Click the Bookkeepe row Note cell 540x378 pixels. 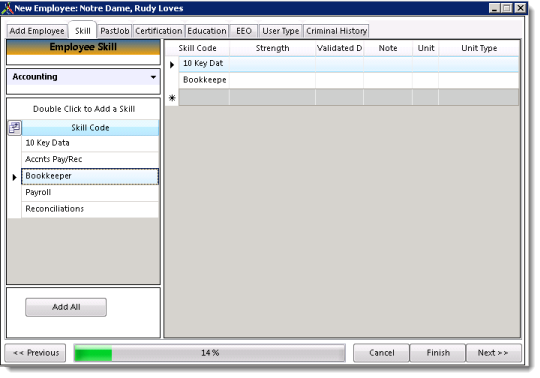click(388, 80)
